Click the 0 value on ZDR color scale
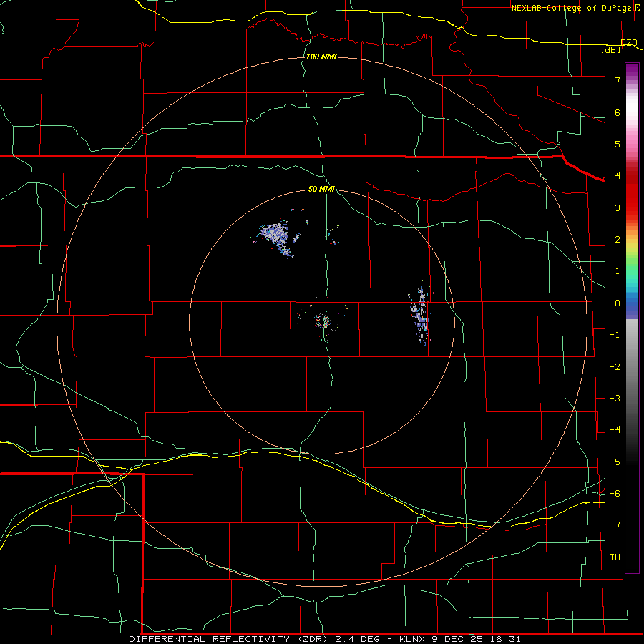This screenshot has height=644, width=644. click(618, 303)
